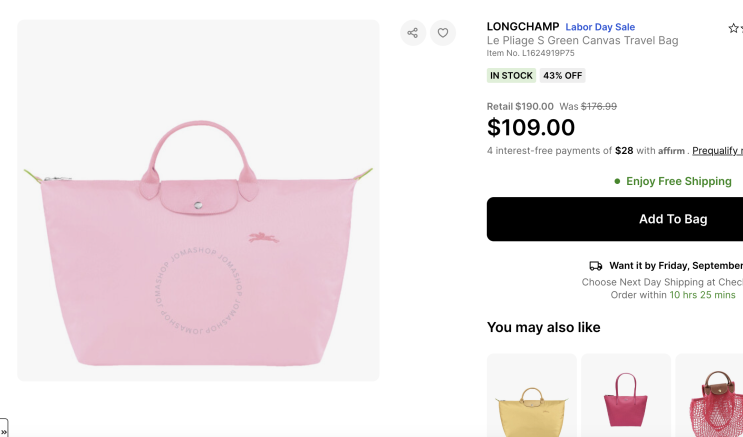The image size is (743, 437).
Task: Open the yellow Le Pliage bag suggestion
Action: click(x=531, y=400)
